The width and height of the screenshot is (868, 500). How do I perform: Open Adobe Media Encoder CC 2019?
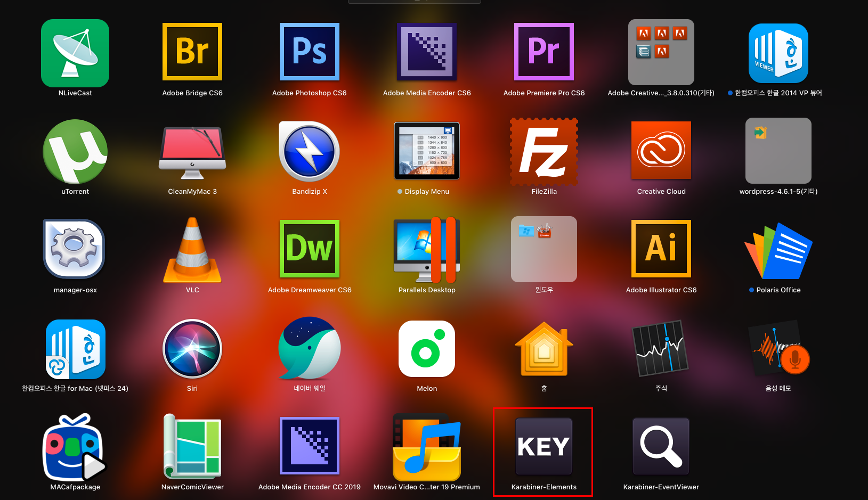310,446
